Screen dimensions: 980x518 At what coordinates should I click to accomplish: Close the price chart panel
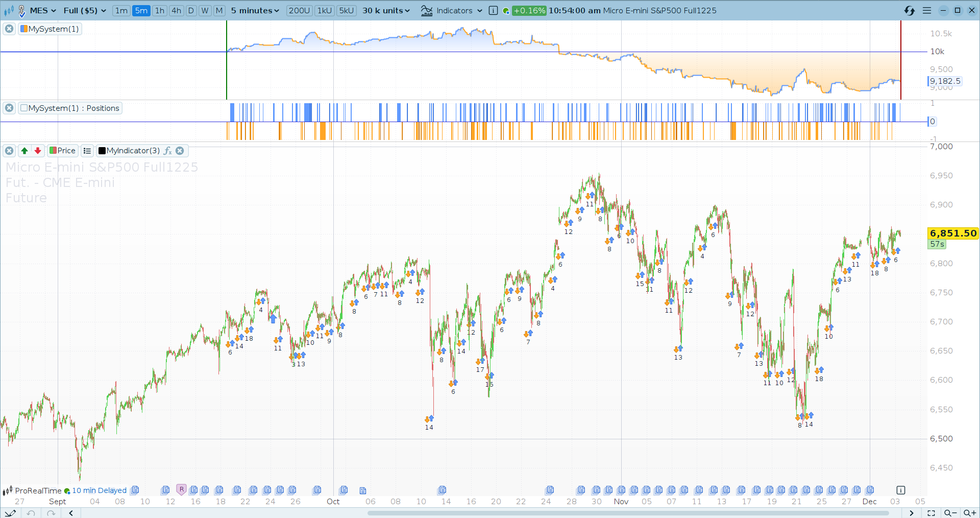9,150
